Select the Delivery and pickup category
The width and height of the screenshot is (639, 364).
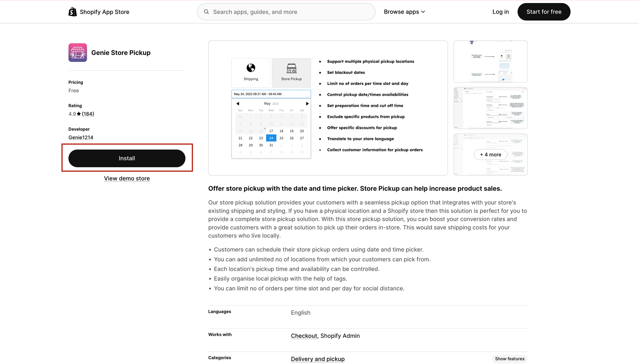click(318, 359)
